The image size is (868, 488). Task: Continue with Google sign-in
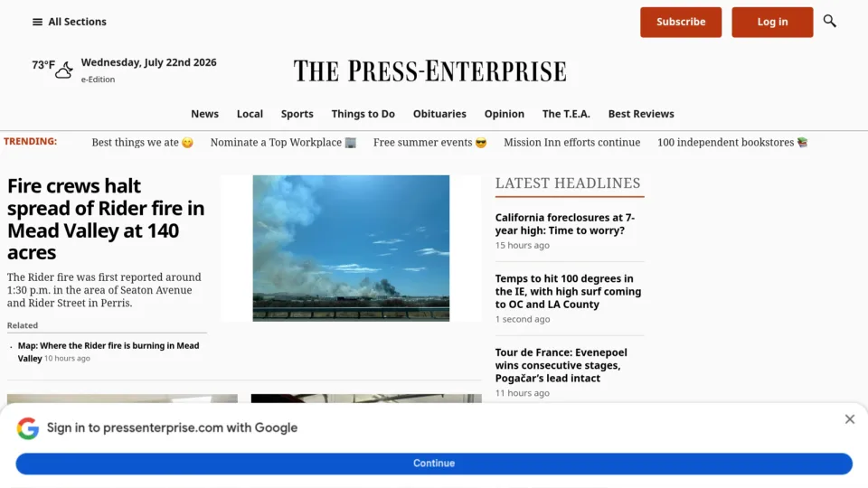(434, 464)
